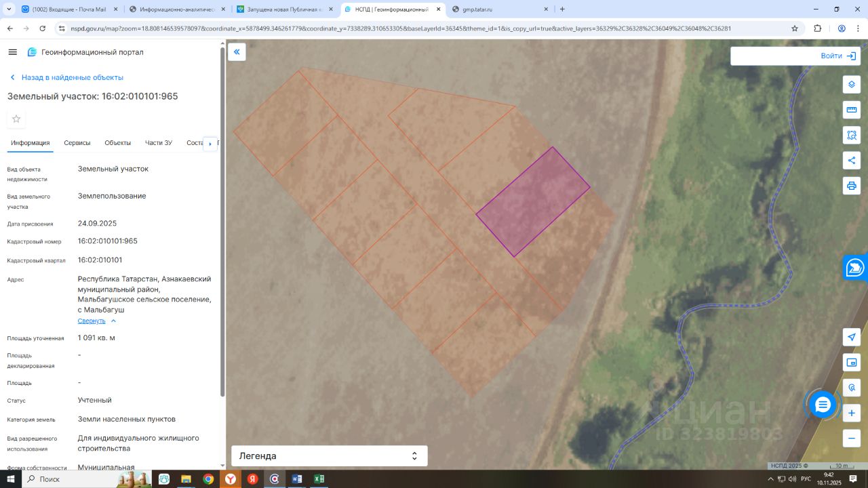Viewport: 868px width, 488px height.
Task: Open the search-in-area magnifier tool
Action: click(x=852, y=388)
